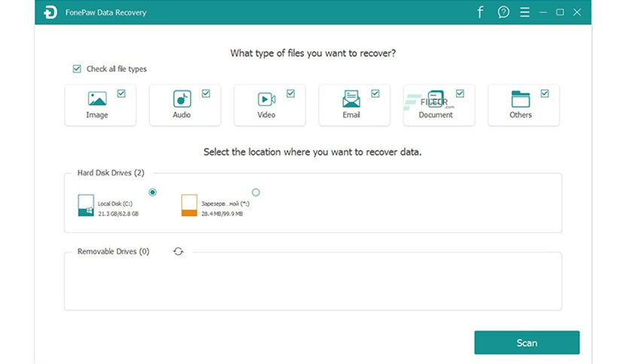Select the Image file type icon
629x364 pixels.
[x=97, y=99]
